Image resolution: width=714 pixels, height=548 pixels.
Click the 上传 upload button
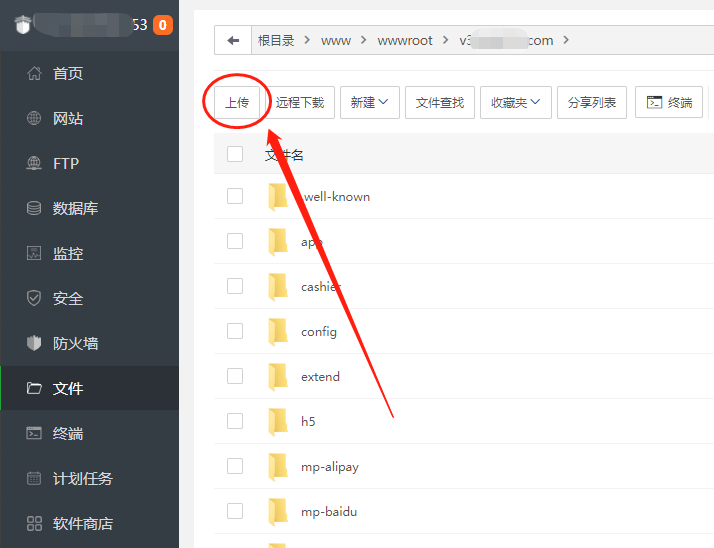tap(236, 102)
